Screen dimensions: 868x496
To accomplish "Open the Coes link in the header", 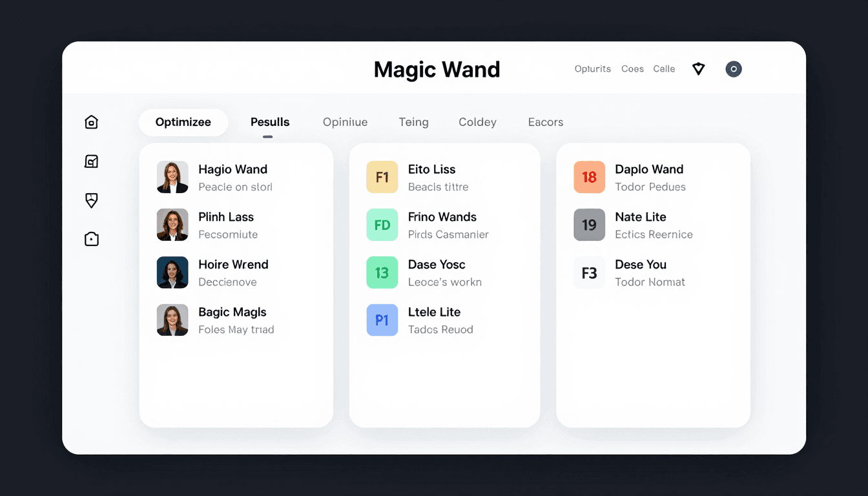I will pos(632,69).
